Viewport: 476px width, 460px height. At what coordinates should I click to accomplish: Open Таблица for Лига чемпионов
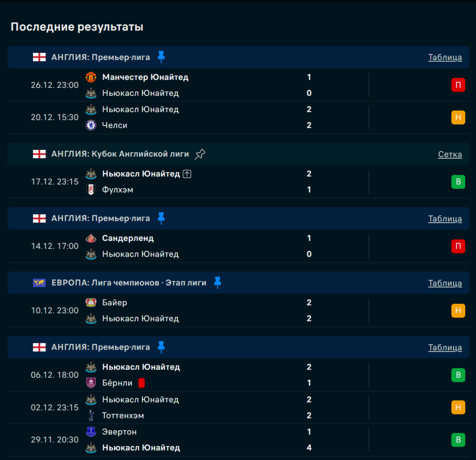tap(445, 283)
